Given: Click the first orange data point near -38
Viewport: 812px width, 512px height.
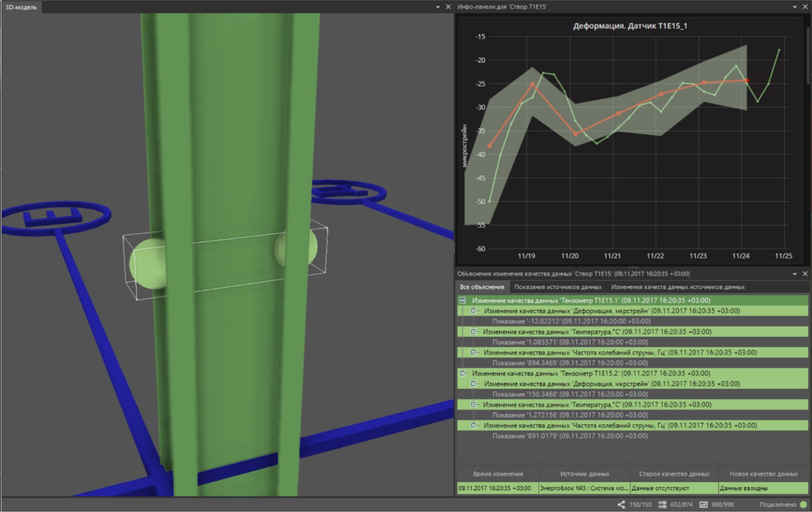Looking at the screenshot, I should [x=490, y=146].
